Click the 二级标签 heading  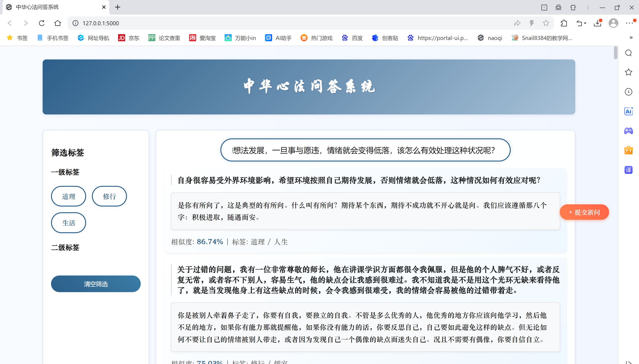pyautogui.click(x=65, y=248)
